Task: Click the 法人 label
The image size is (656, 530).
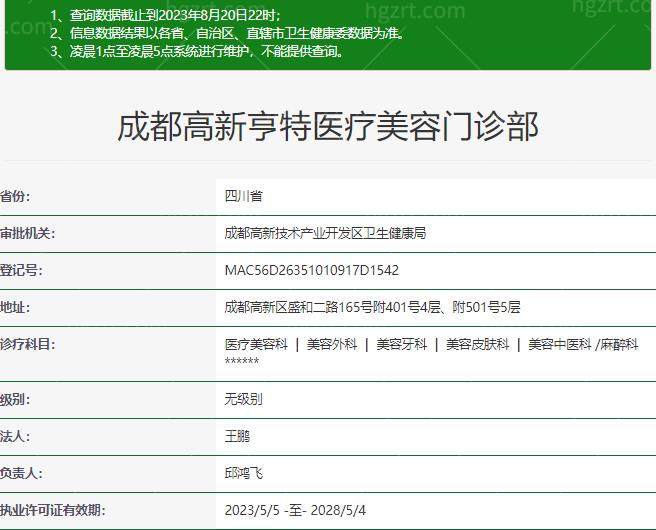Action: [15, 436]
